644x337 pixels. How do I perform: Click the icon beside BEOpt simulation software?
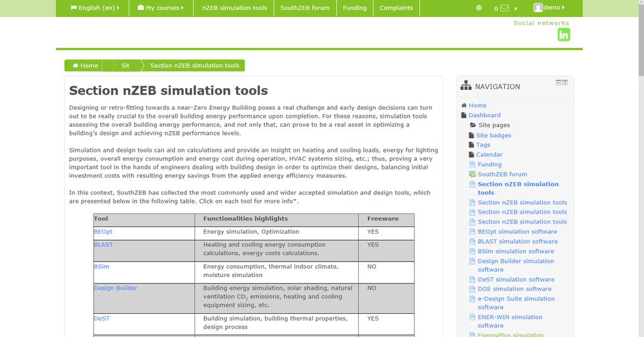point(472,232)
